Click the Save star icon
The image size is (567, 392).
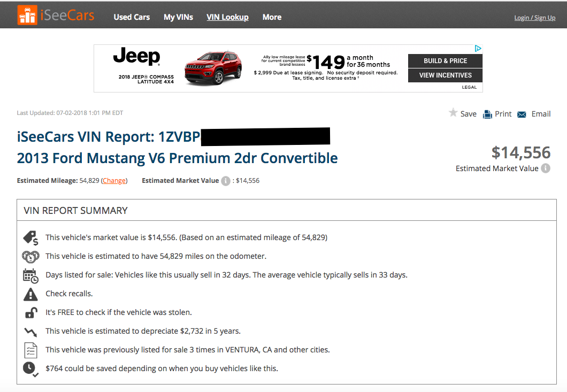pyautogui.click(x=453, y=113)
